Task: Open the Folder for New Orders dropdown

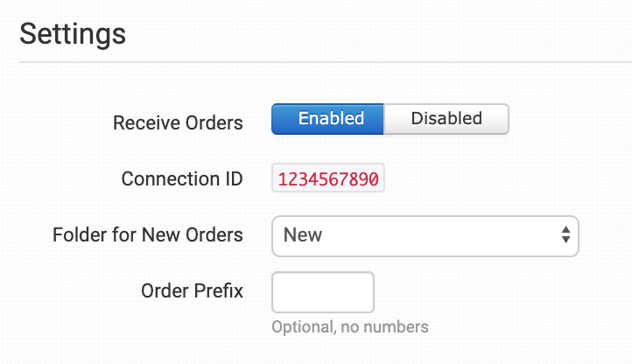Action: (x=425, y=235)
